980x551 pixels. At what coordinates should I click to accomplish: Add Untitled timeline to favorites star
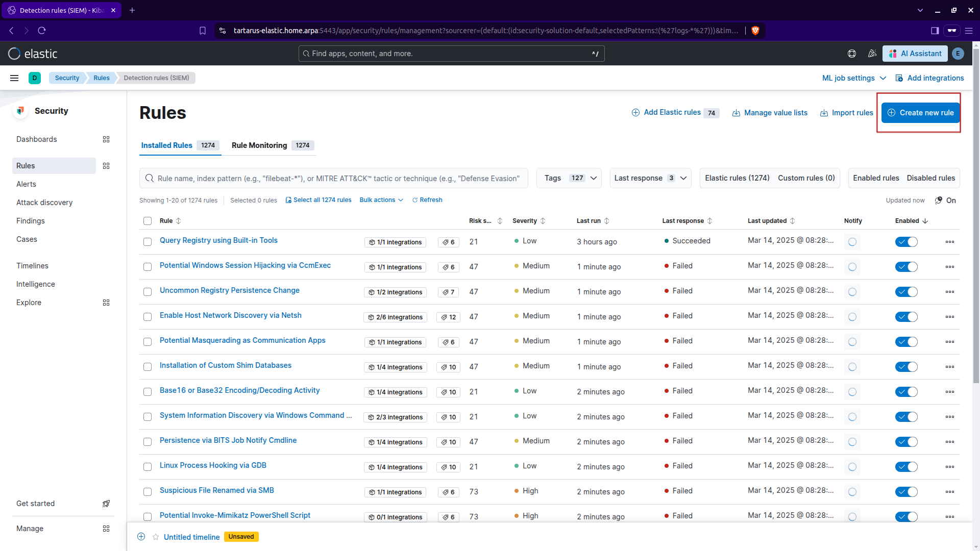(156, 537)
